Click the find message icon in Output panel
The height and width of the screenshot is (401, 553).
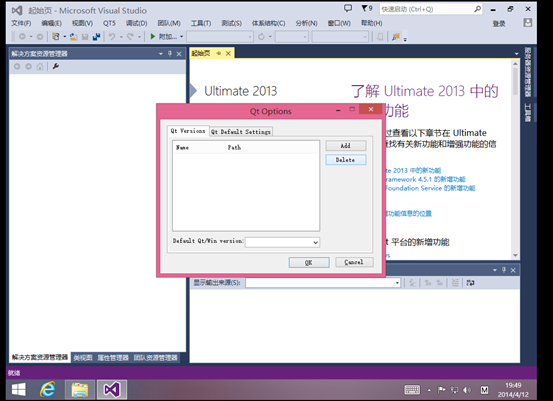[412, 283]
